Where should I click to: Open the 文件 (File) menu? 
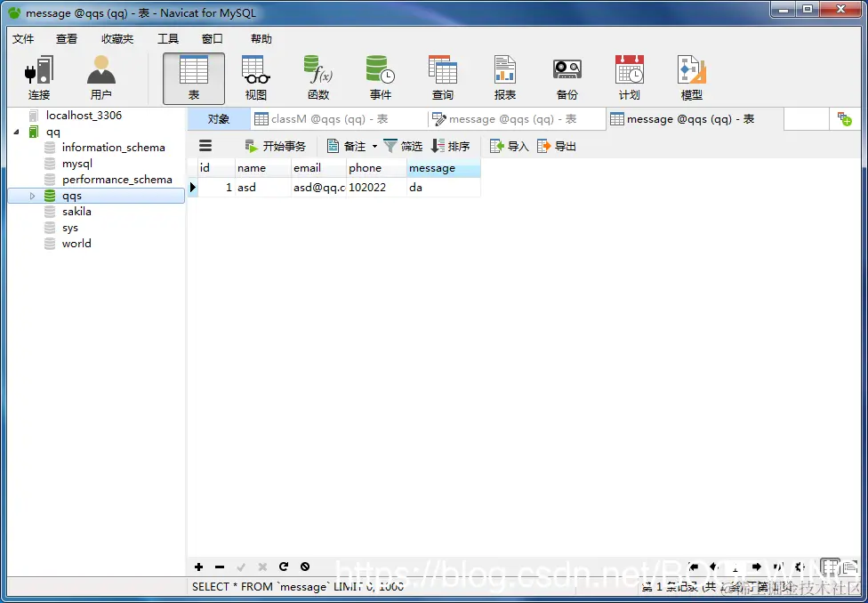23,39
